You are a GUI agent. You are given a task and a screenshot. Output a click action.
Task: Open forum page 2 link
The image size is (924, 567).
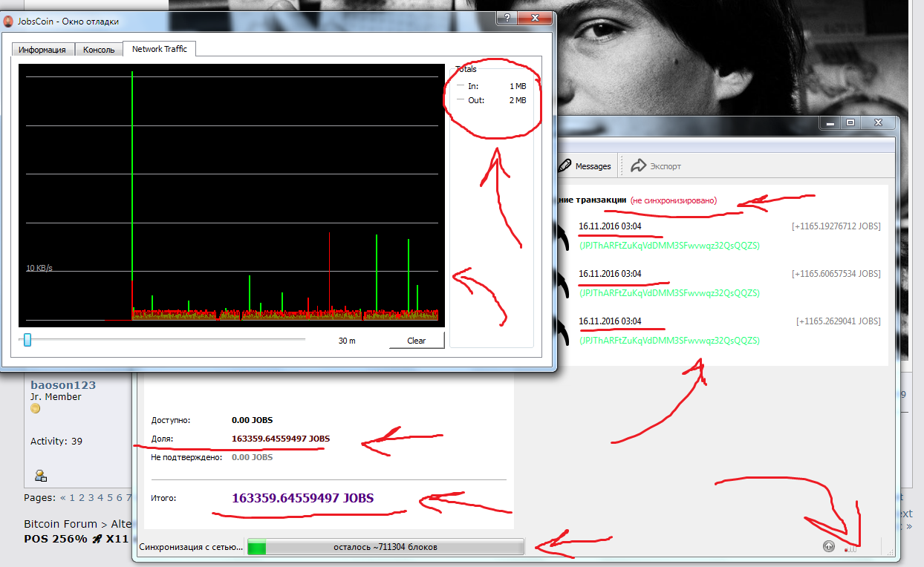point(82,497)
